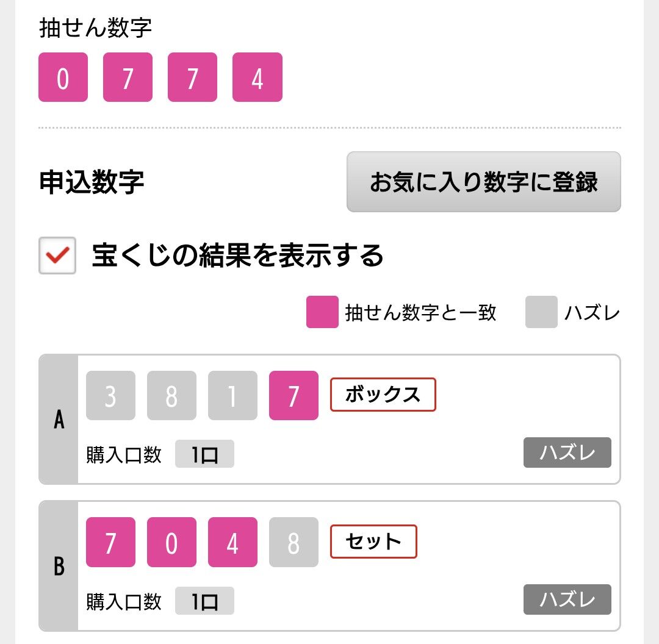Click the ボックス type label in row A
The width and height of the screenshot is (659, 644).
coord(383,395)
